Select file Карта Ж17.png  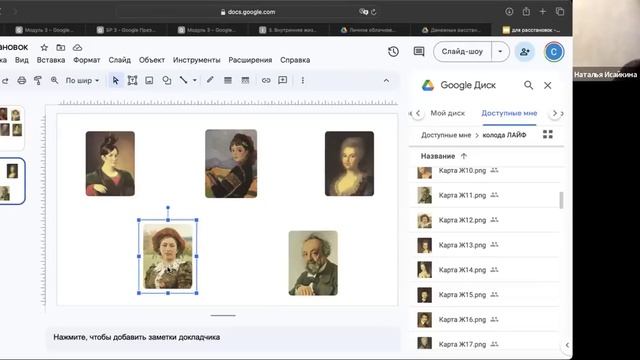coord(484,344)
